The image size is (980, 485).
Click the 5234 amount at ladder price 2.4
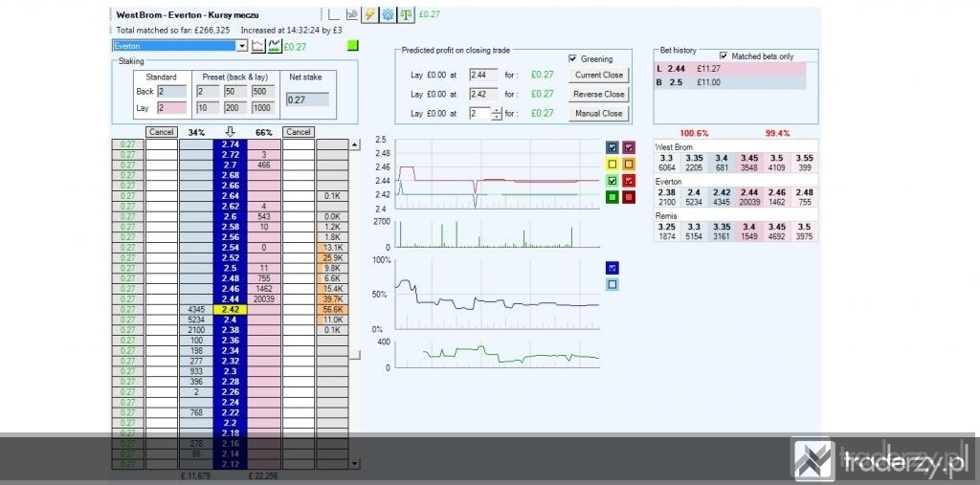point(196,320)
